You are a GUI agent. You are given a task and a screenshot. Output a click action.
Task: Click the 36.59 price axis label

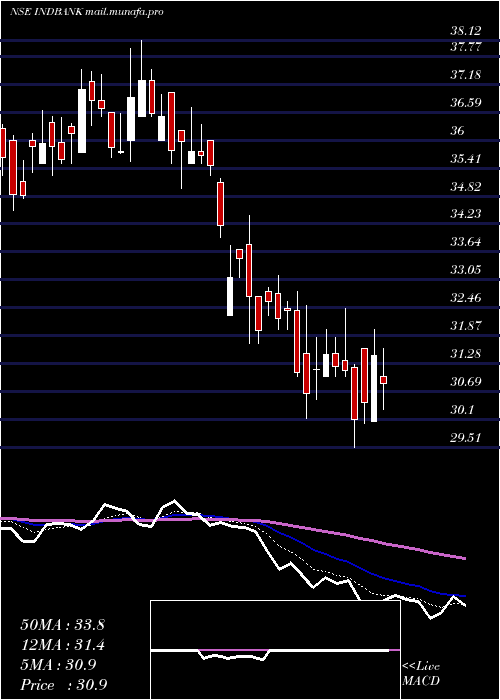pyautogui.click(x=466, y=103)
